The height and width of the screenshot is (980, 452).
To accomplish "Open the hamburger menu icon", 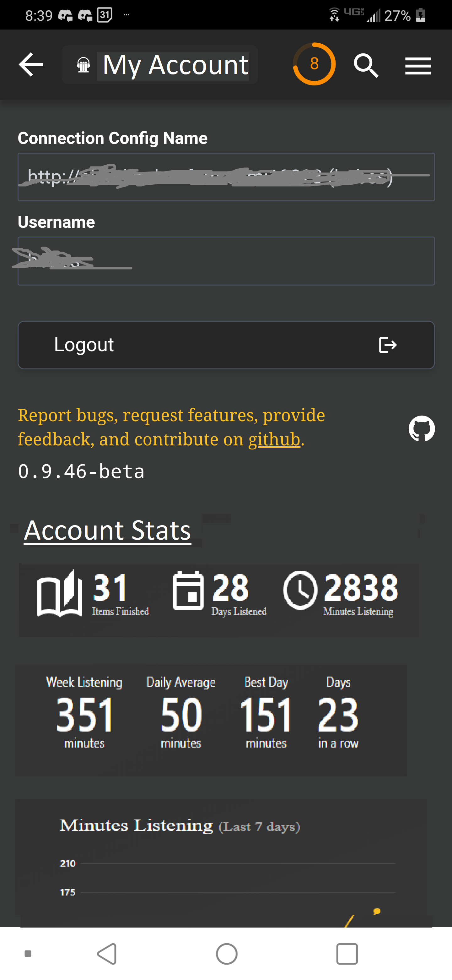I will coord(418,66).
